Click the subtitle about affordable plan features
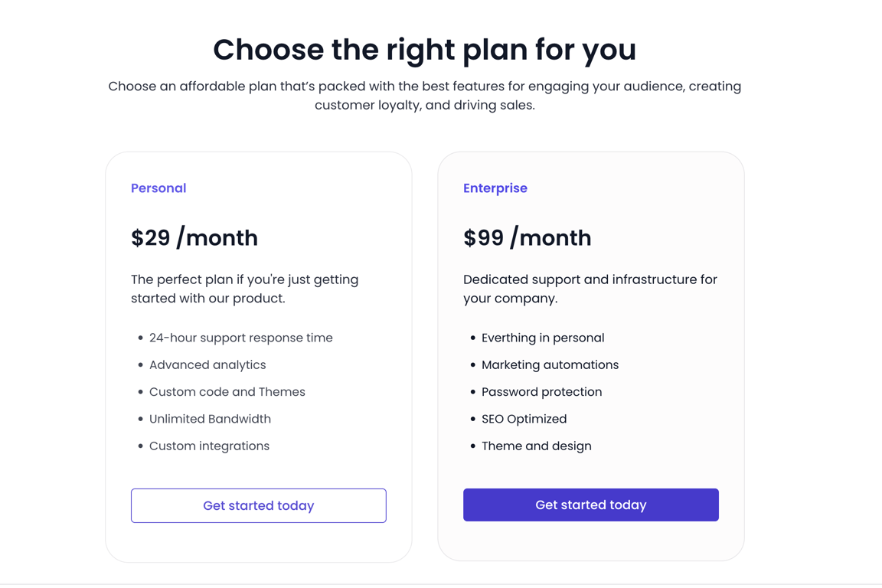This screenshot has width=882, height=588. tap(425, 96)
